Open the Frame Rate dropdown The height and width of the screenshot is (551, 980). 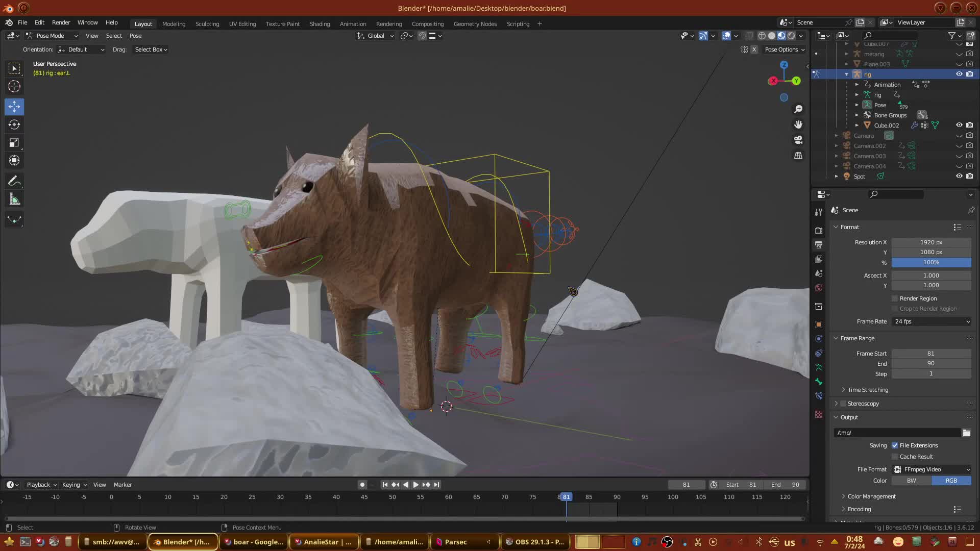point(932,321)
